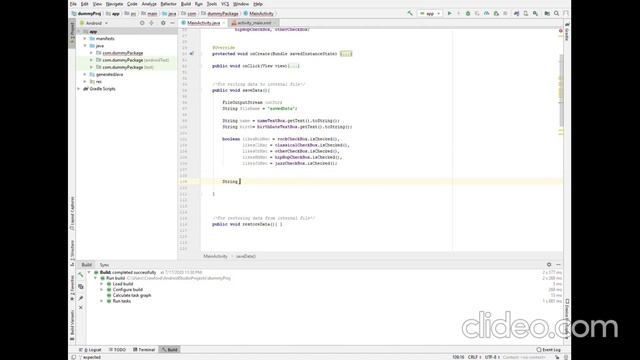
Task: Switch to activity_main.xml editor tab
Action: (253, 23)
